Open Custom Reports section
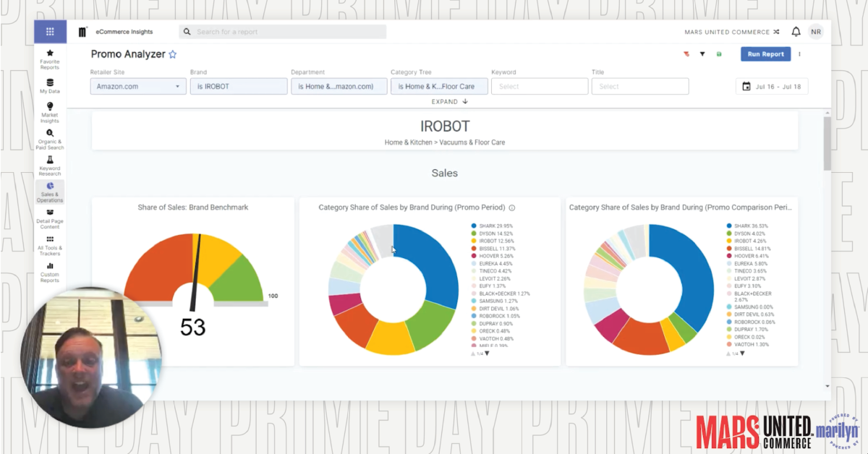 point(50,272)
